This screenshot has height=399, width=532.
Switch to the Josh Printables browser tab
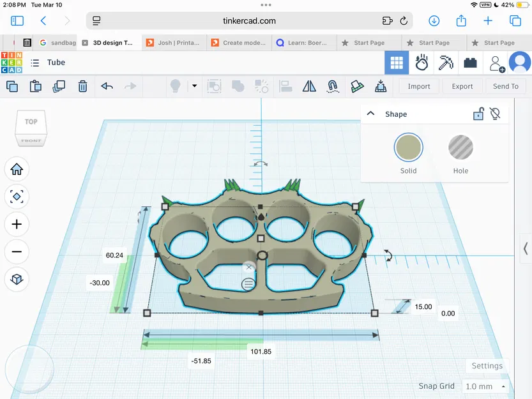173,43
